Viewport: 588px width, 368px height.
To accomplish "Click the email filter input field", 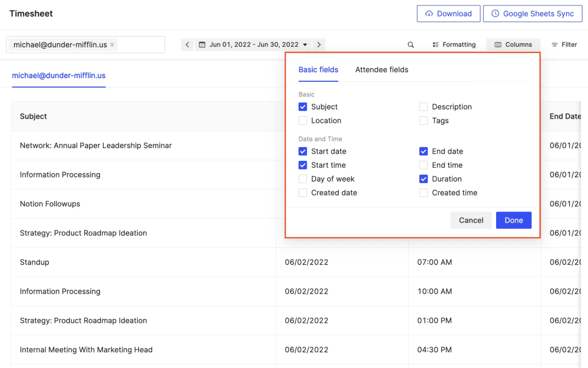I will coord(85,45).
